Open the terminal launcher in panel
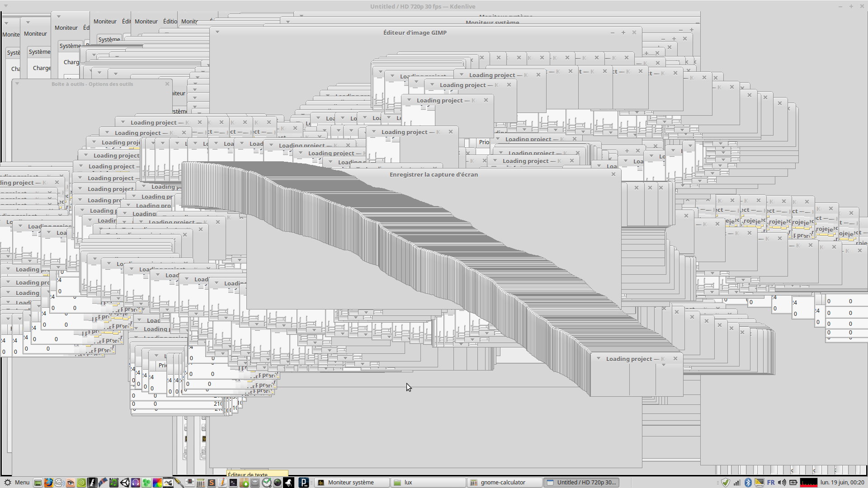 [233, 483]
